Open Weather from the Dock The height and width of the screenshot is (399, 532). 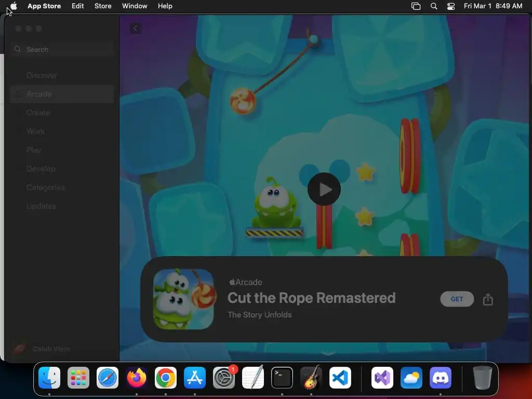click(x=411, y=378)
